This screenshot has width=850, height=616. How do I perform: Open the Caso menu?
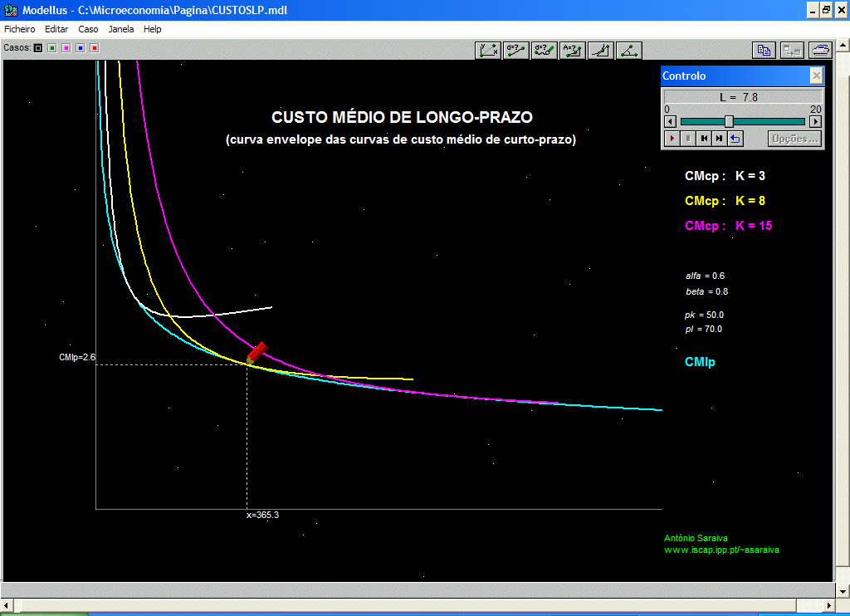coord(88,29)
